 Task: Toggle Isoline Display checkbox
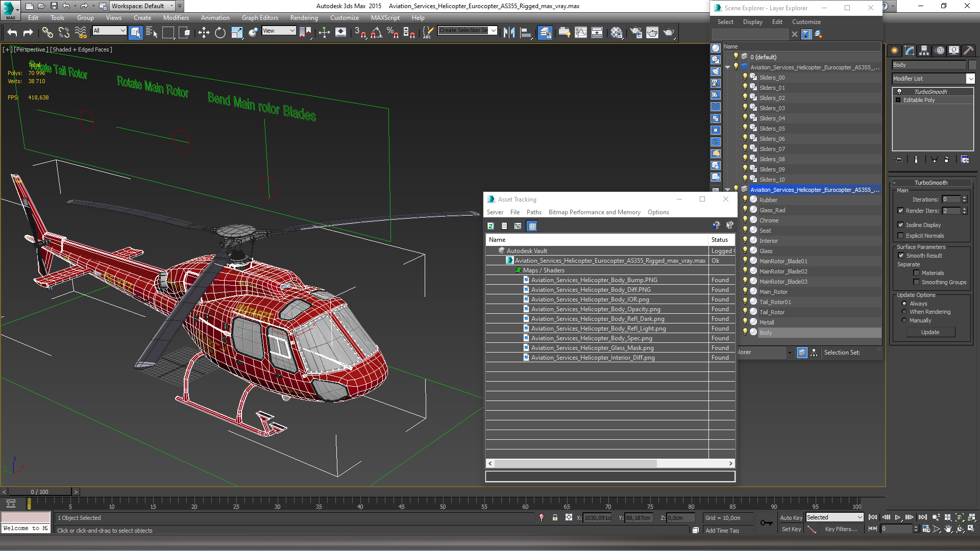click(901, 225)
